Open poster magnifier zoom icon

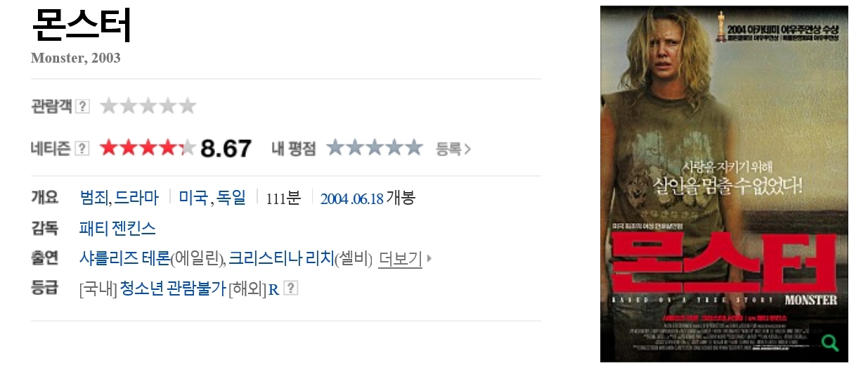pyautogui.click(x=830, y=343)
